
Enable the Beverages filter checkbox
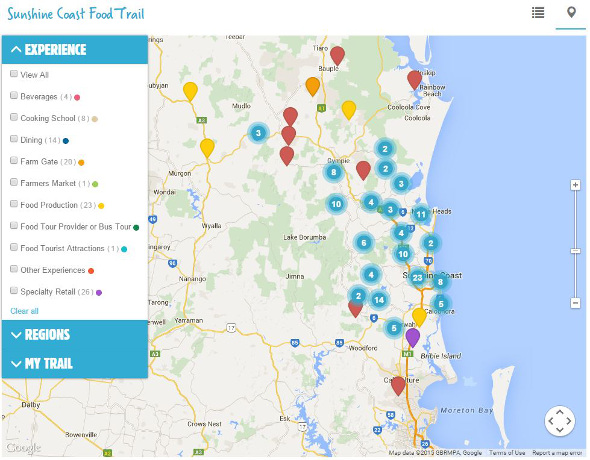14,96
